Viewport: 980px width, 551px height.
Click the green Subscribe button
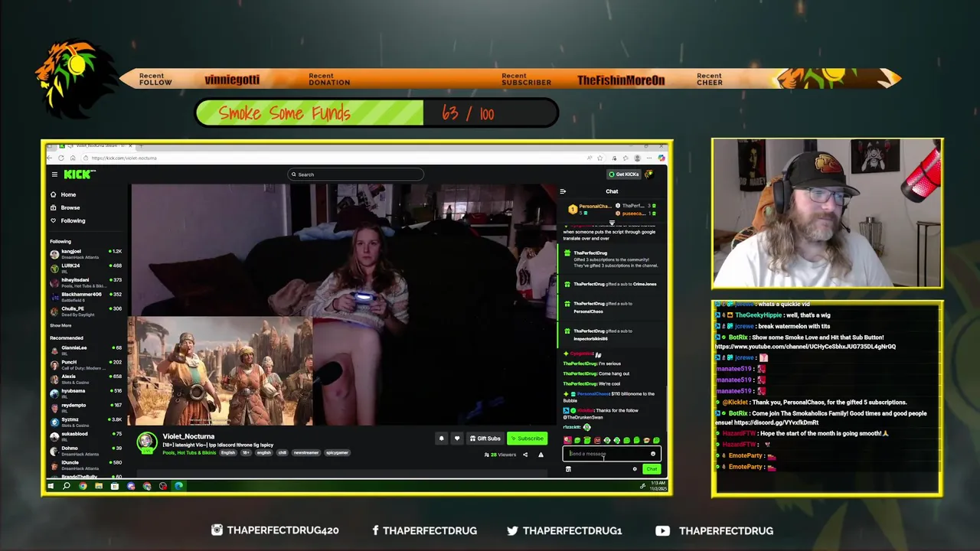click(x=528, y=439)
